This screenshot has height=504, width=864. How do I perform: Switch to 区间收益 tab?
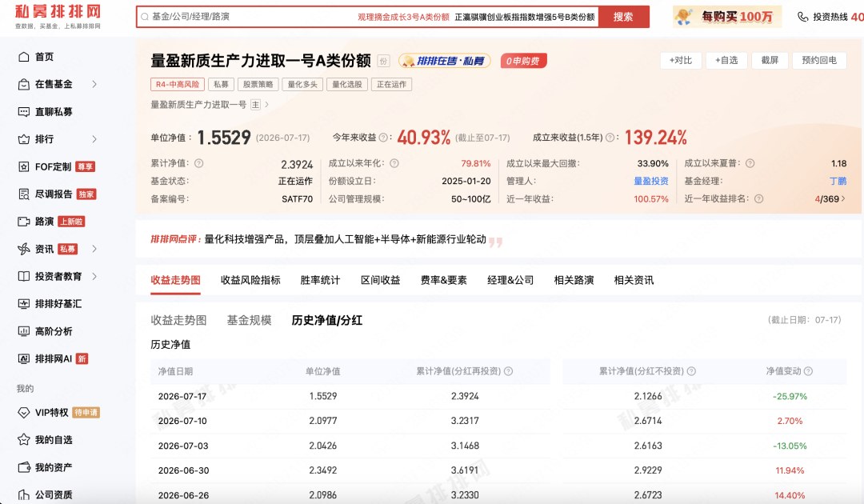click(380, 280)
